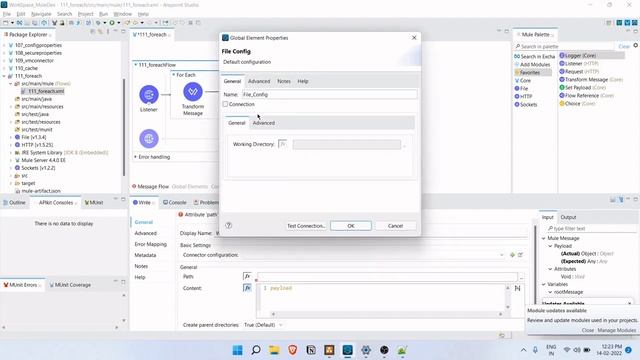Open File Explorer from taskbar

pos(274,350)
